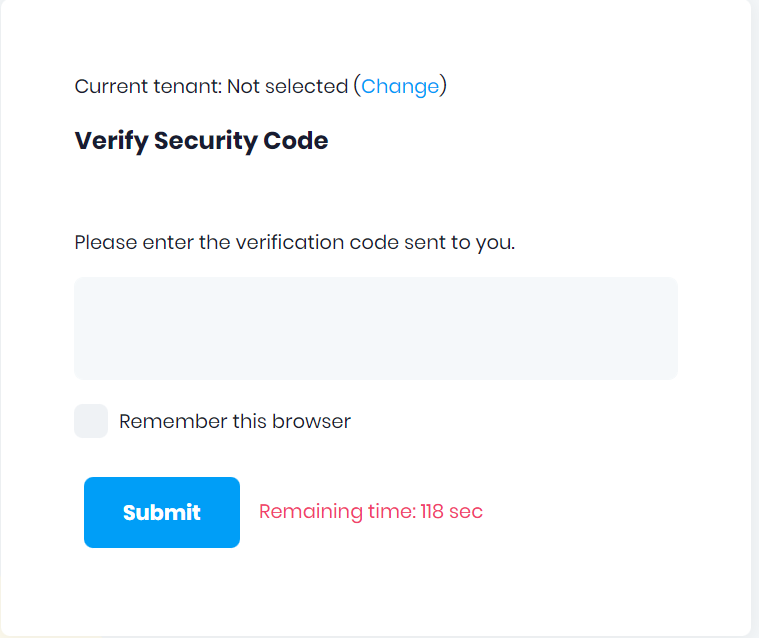
Task: Select the 'Current tenant: Not selected' text
Action: click(211, 87)
